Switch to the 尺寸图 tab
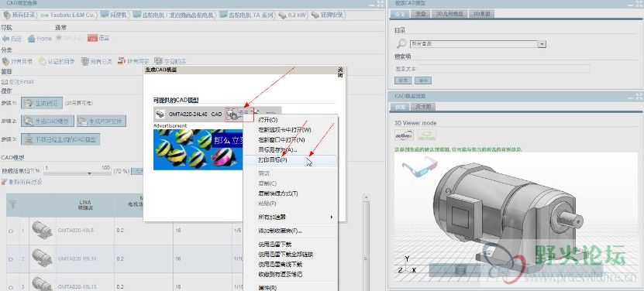 (423, 107)
